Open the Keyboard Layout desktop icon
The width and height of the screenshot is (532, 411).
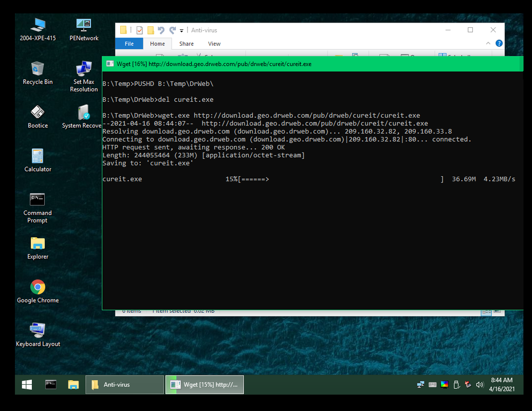38,335
